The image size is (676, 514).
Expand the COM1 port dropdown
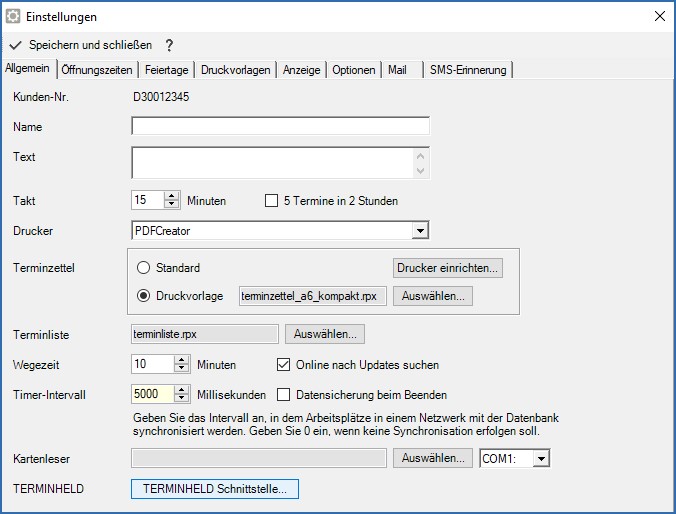click(x=540, y=458)
